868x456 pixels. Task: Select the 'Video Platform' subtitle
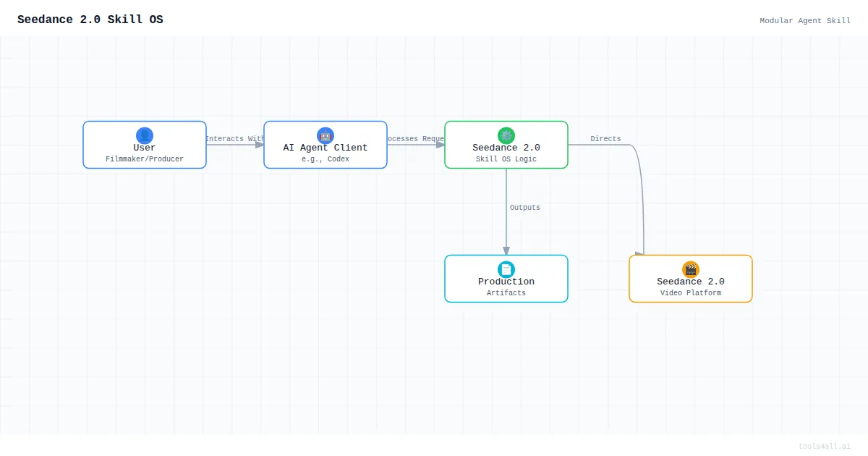click(x=691, y=293)
